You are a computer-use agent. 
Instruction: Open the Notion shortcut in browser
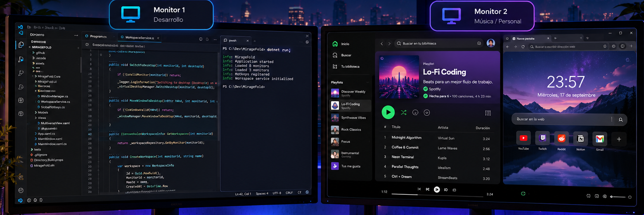[x=581, y=139]
